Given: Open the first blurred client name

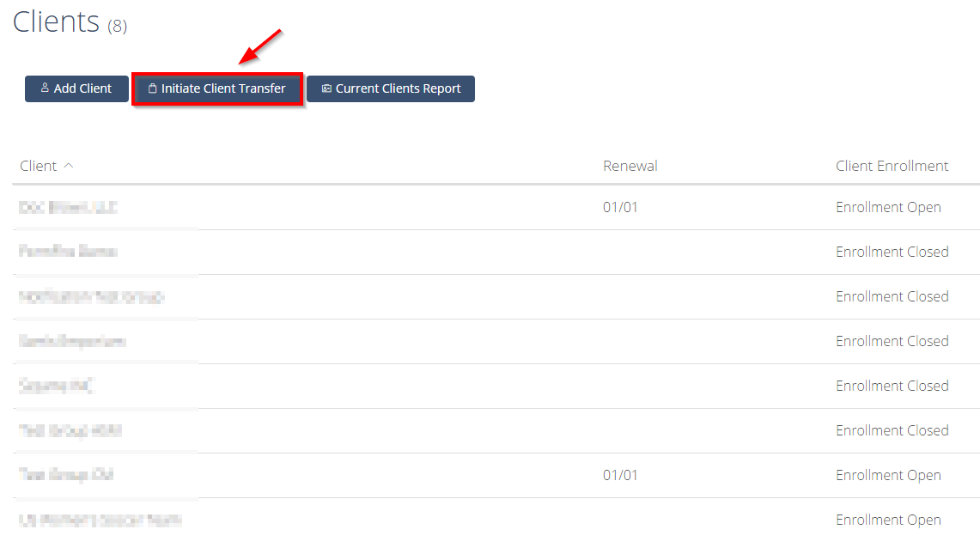Looking at the screenshot, I should (68, 208).
